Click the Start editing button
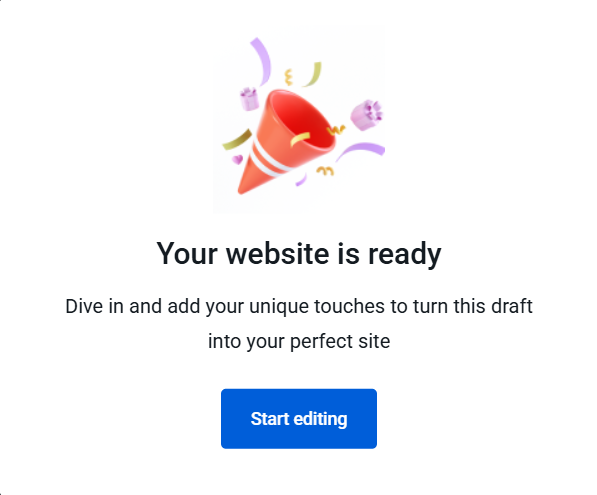597x495 pixels. tap(299, 418)
